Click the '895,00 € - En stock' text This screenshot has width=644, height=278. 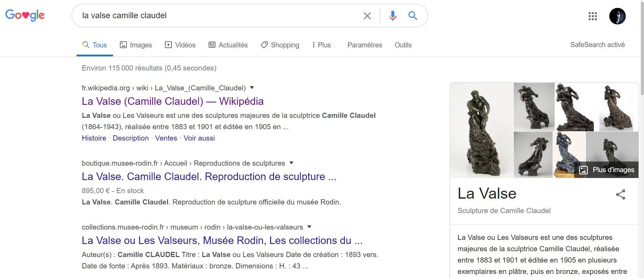[x=113, y=191]
